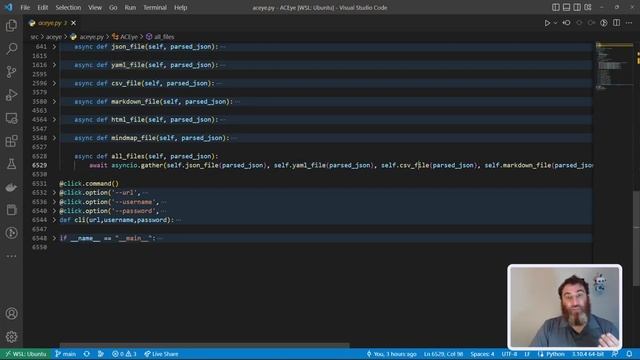640x360 pixels.
Task: Open the Run and Debug view
Action: coord(11,95)
